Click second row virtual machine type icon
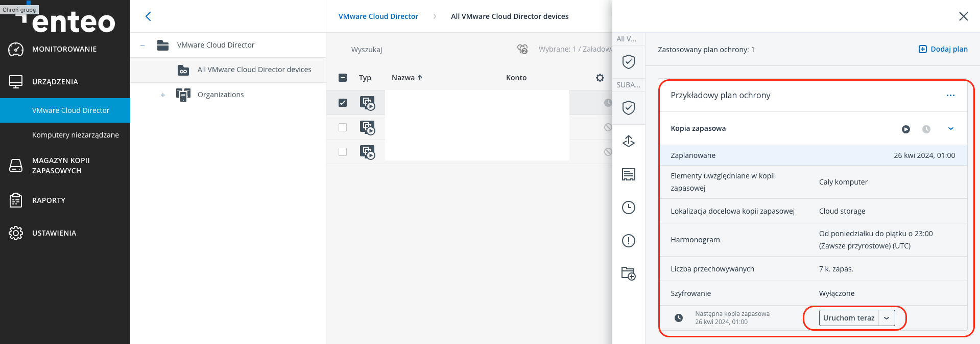The image size is (980, 344). [x=367, y=127]
